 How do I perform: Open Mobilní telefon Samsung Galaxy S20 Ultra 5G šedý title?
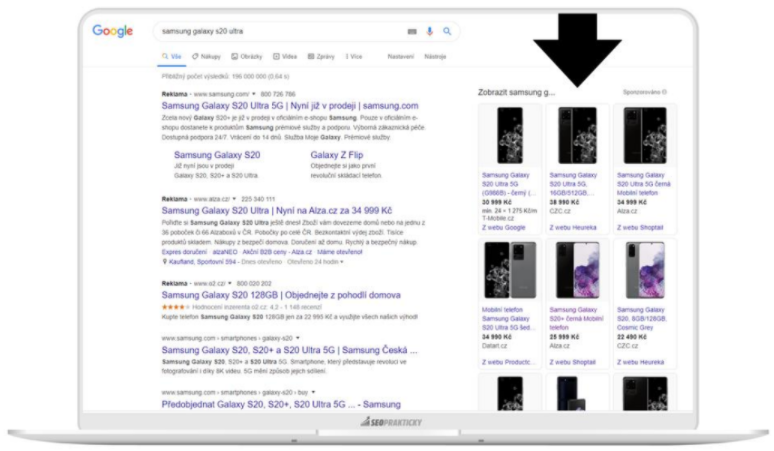coord(506,319)
